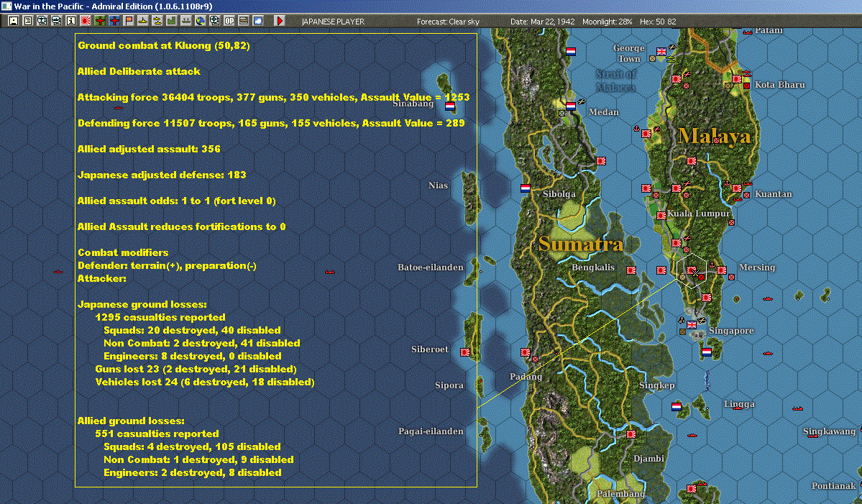Select the Dutch flag at Sinabang
The image size is (862, 504).
coord(450,106)
